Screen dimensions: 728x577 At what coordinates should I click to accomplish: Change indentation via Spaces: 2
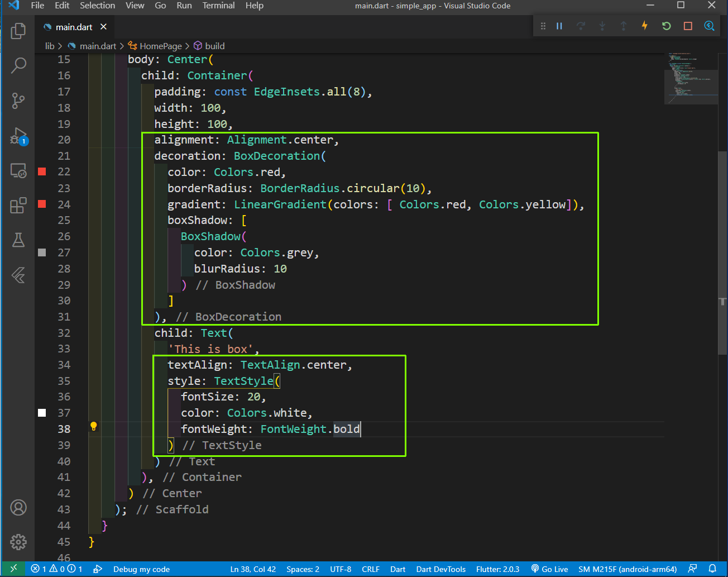[x=303, y=569]
